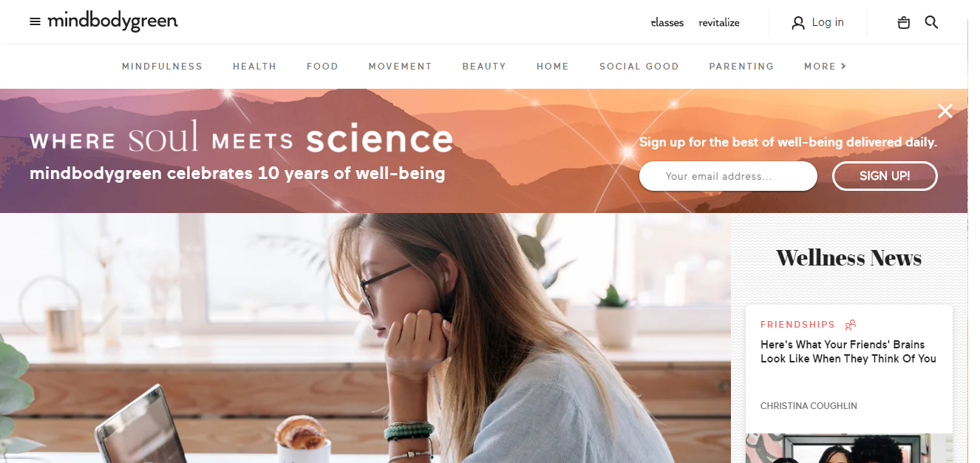Screen dimensions: 980x463
Task: Open the Mindfulness section
Action: coord(162,67)
